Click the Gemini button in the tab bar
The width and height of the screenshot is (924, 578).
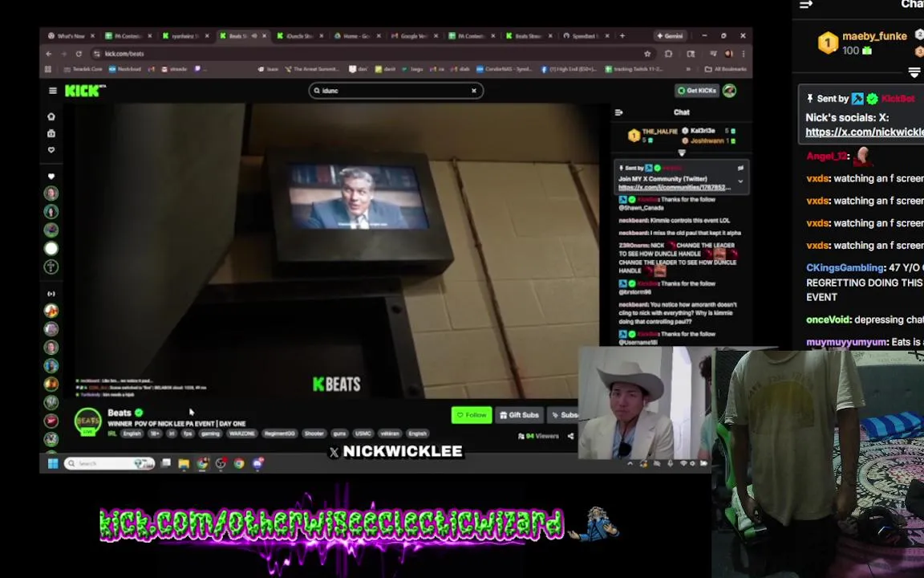coord(670,36)
